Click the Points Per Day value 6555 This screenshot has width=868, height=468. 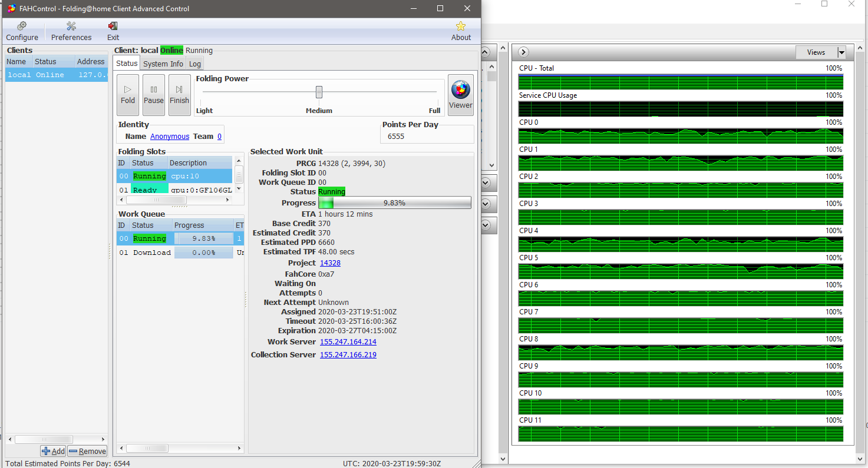[x=397, y=136]
